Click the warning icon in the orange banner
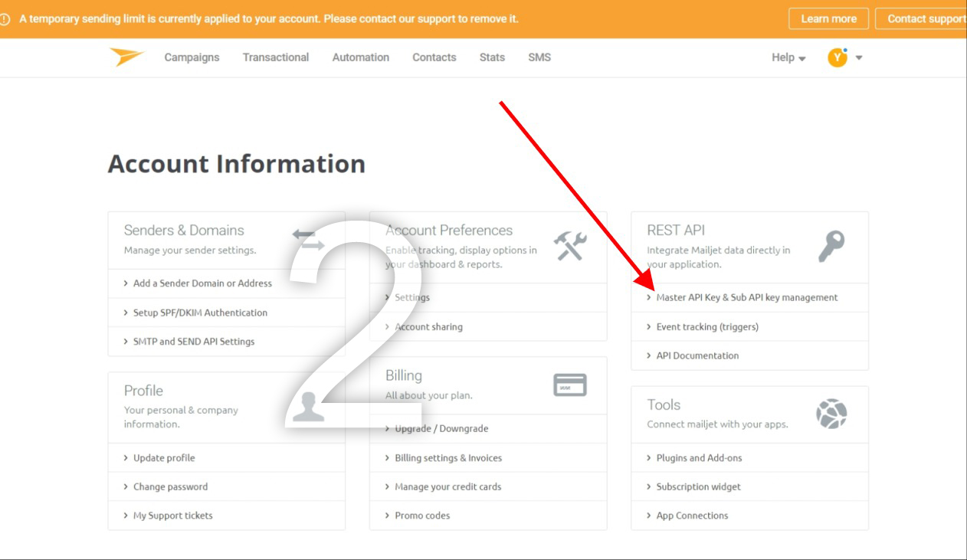This screenshot has width=967, height=560. (5, 19)
